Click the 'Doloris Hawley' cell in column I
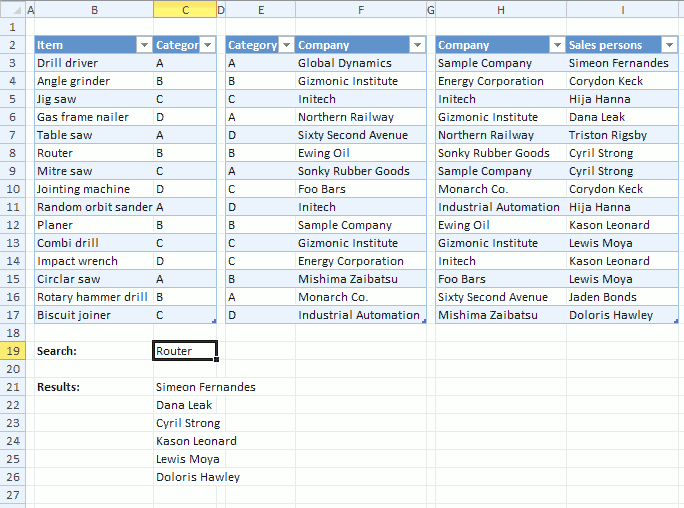 [x=622, y=315]
